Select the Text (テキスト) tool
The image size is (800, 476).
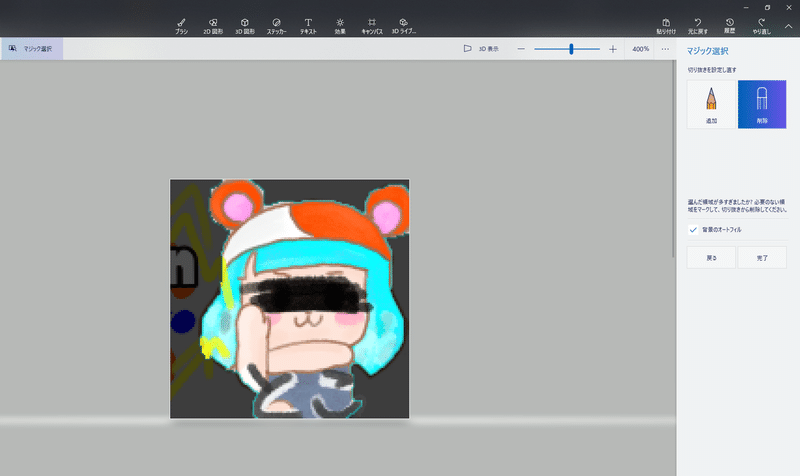(x=308, y=26)
